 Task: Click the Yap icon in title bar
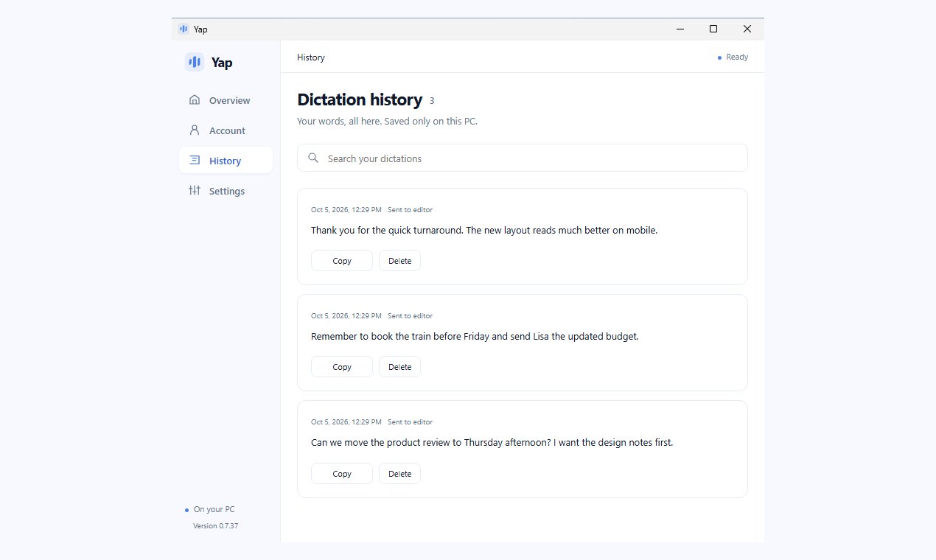tap(184, 29)
